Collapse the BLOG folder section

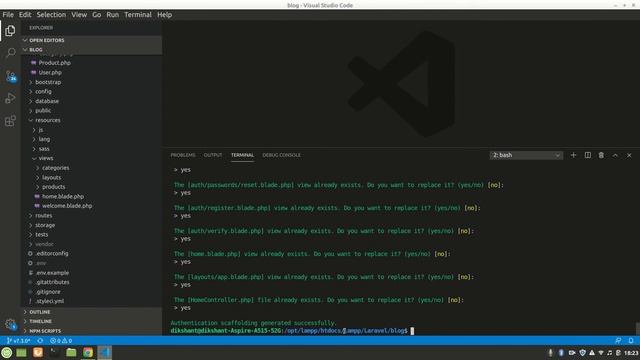91,49
